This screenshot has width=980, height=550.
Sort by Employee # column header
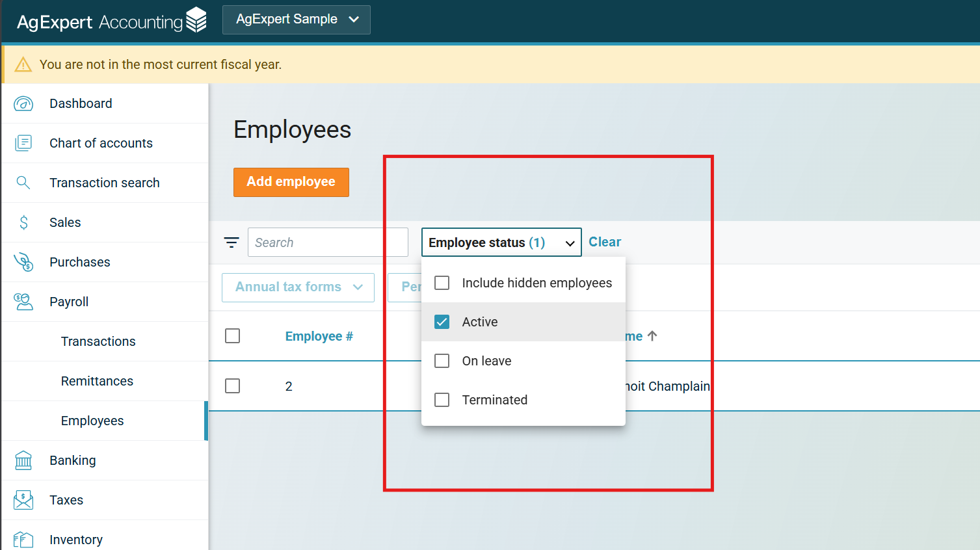pos(319,336)
